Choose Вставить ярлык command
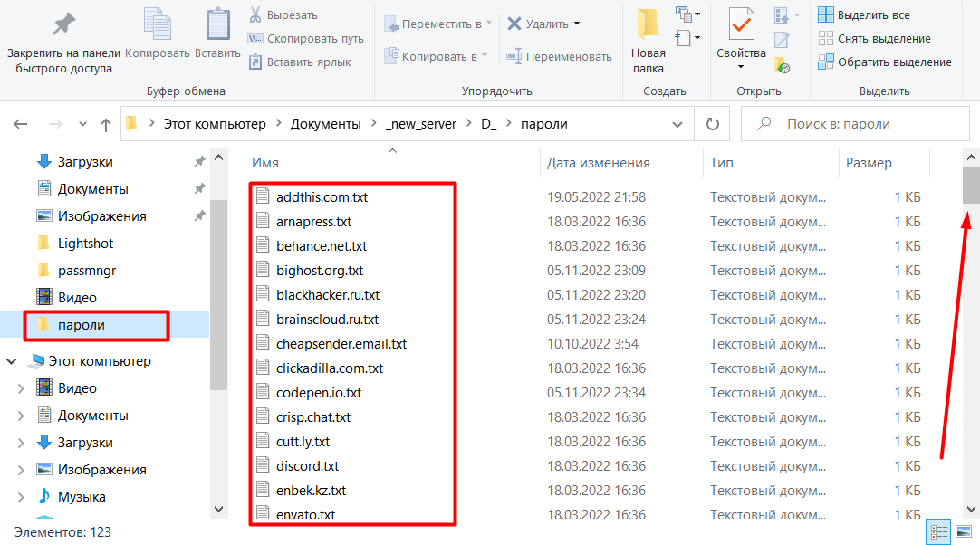The height and width of the screenshot is (545, 980). click(300, 62)
